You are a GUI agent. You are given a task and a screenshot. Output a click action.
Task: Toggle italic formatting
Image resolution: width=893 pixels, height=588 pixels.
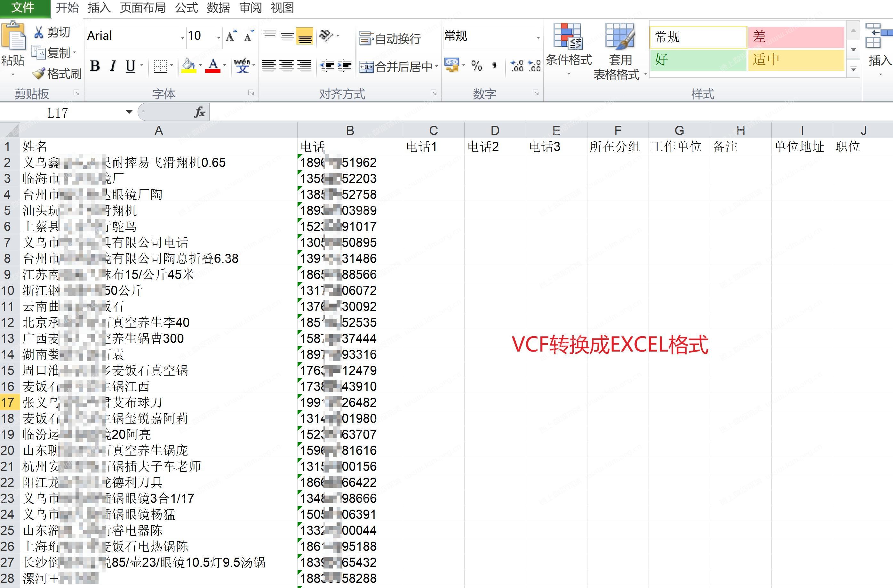pos(113,66)
